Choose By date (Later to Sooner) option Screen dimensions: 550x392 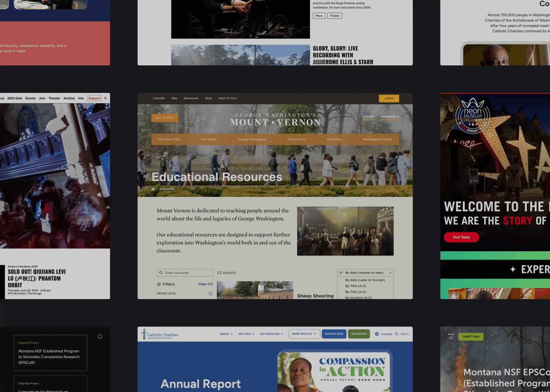tap(365, 280)
